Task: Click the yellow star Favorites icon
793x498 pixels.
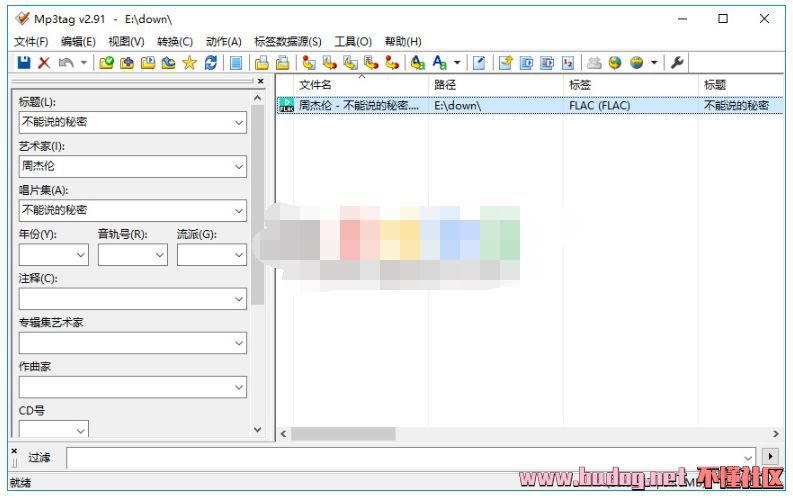Action: point(189,63)
